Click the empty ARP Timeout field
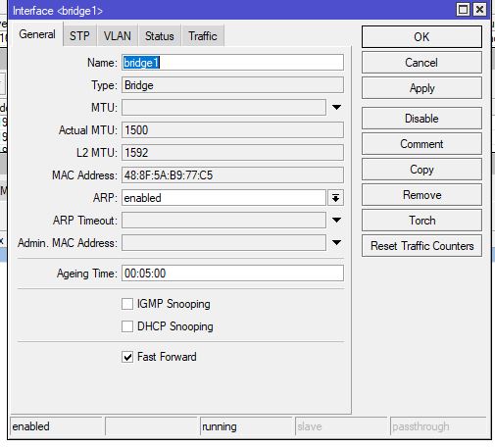 click(223, 221)
